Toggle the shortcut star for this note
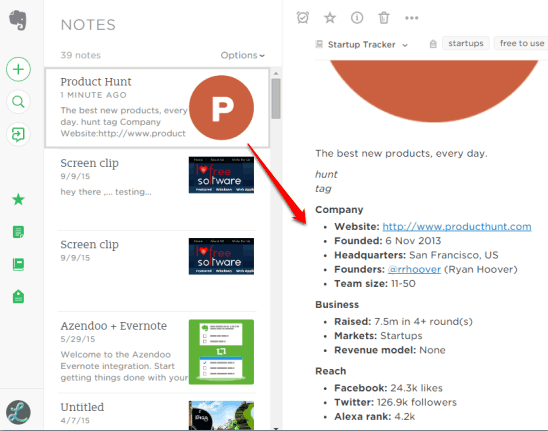The width and height of the screenshot is (548, 431). [x=330, y=17]
